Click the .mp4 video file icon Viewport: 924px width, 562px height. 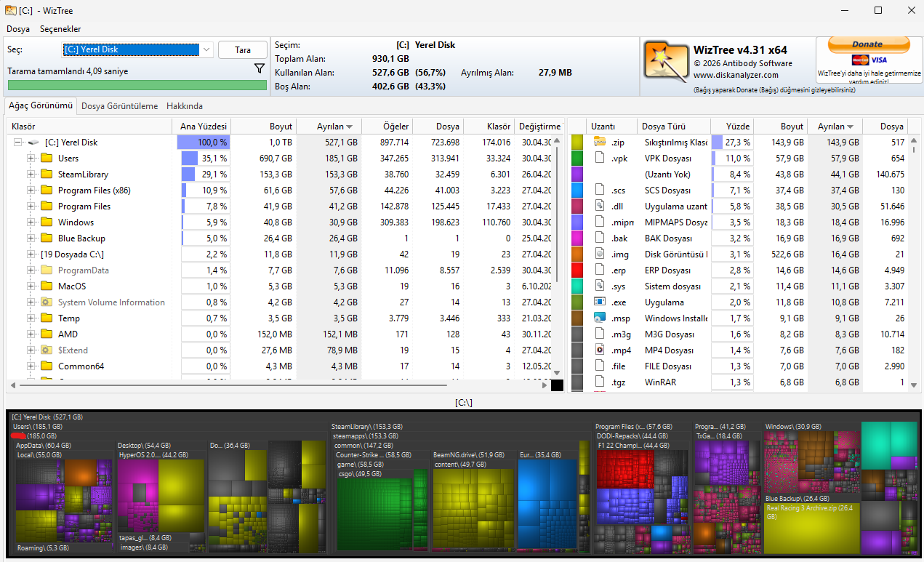pyautogui.click(x=600, y=350)
